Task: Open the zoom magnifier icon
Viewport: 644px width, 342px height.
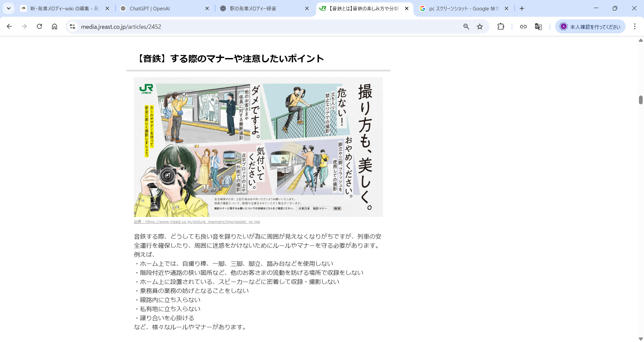Action: click(x=466, y=26)
